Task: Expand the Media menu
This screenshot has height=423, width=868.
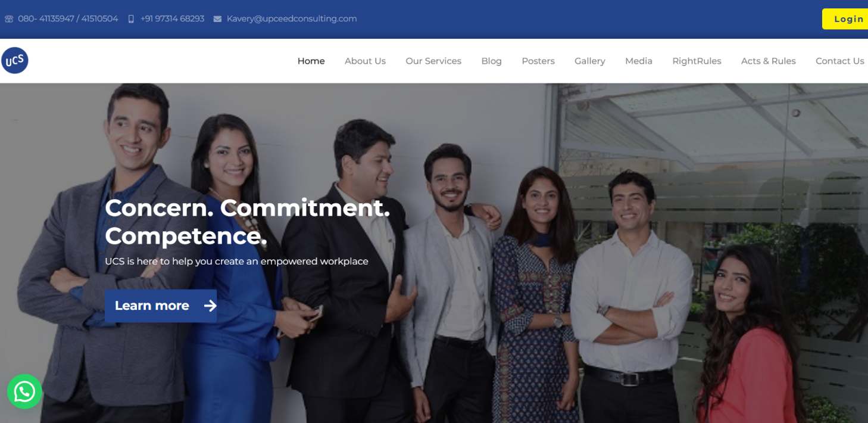Action: [638, 61]
